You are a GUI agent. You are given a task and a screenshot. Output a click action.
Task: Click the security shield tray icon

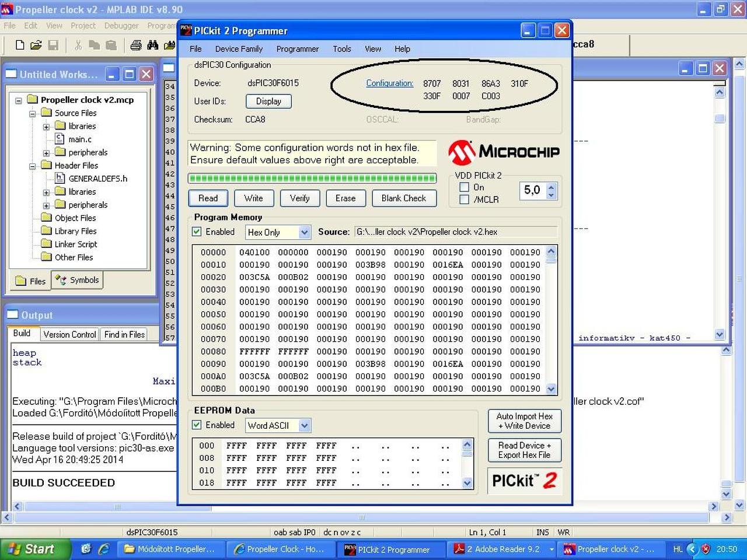[706, 549]
